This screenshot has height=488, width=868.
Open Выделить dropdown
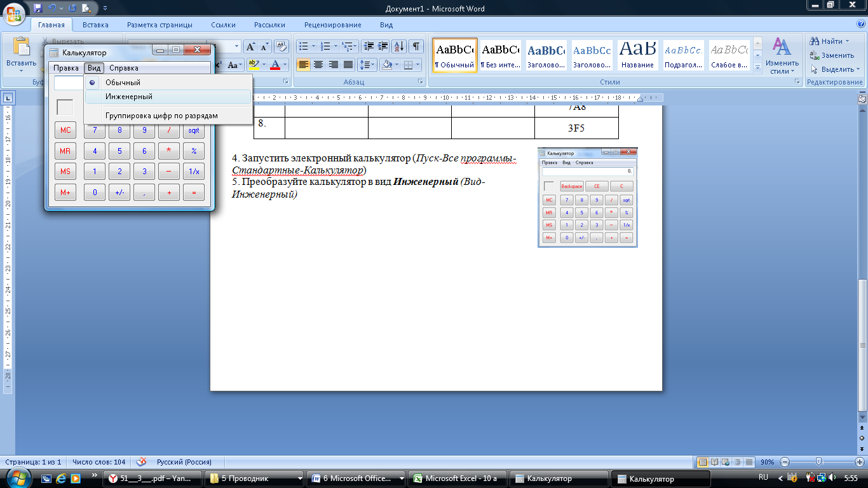(x=835, y=69)
